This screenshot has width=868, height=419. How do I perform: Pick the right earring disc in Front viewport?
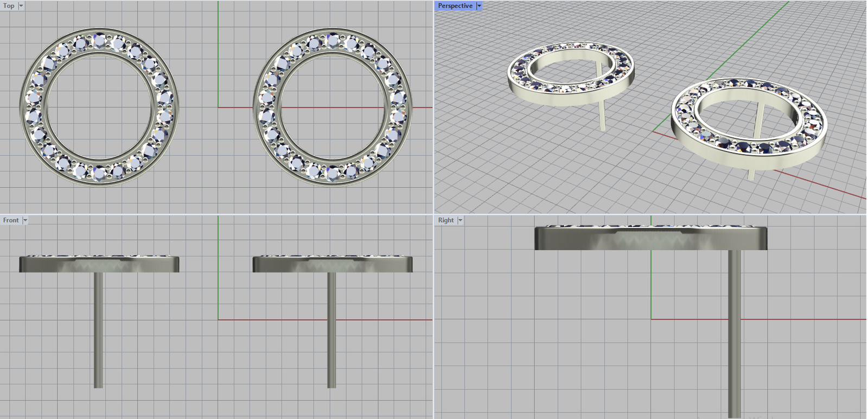click(x=333, y=264)
